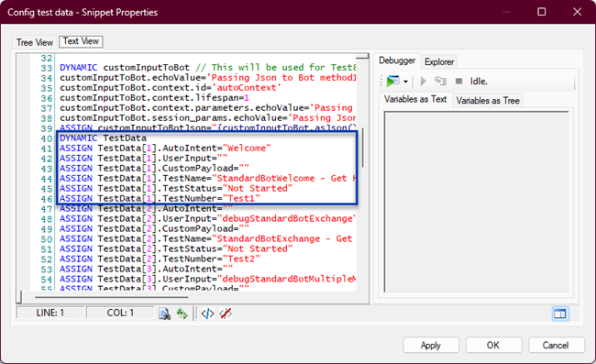The width and height of the screenshot is (596, 364).
Task: Click line 34 customInputToBot.echoValue
Action: [208, 78]
